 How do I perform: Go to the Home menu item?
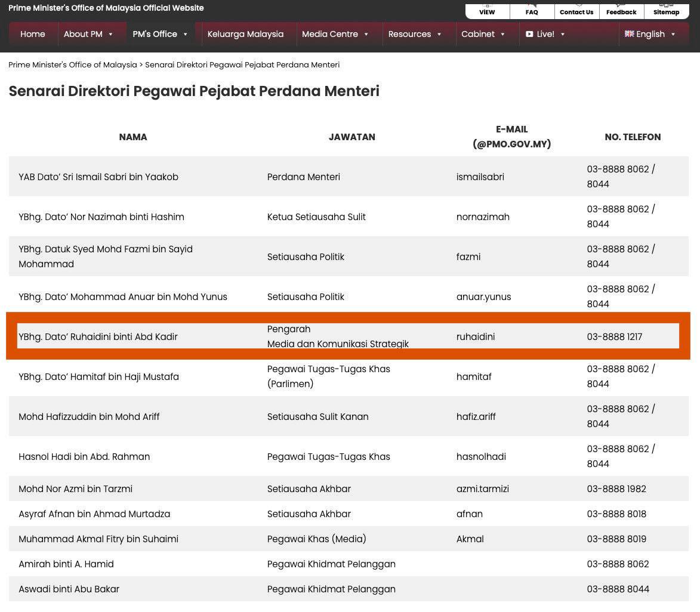[33, 34]
